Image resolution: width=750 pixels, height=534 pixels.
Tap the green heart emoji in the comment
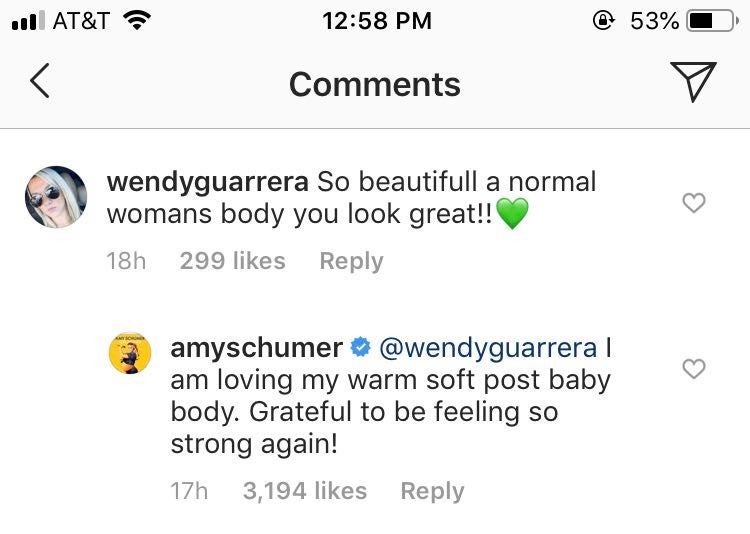(x=511, y=213)
